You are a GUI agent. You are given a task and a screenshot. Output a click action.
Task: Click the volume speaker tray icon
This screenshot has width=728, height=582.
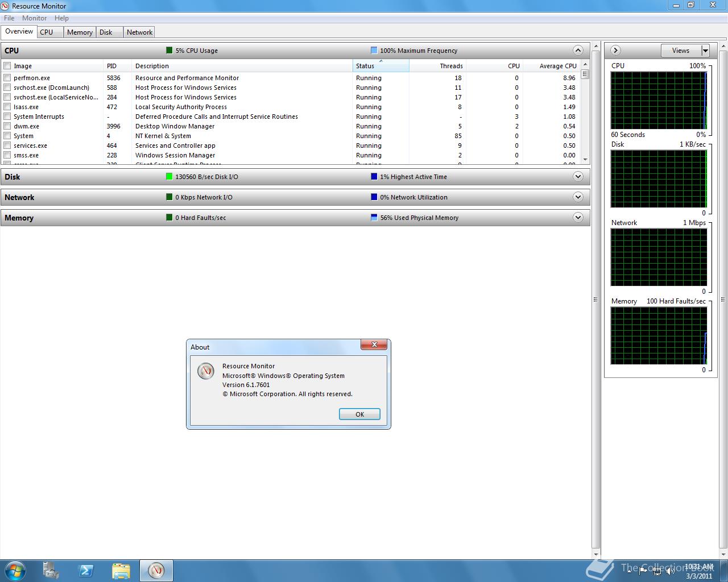[x=672, y=571]
